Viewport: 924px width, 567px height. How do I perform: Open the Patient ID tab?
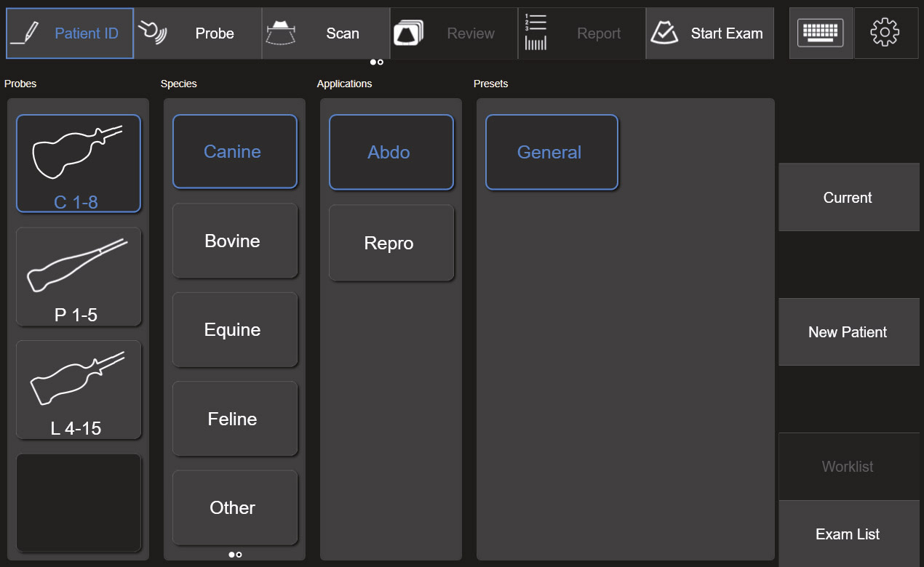click(x=70, y=33)
